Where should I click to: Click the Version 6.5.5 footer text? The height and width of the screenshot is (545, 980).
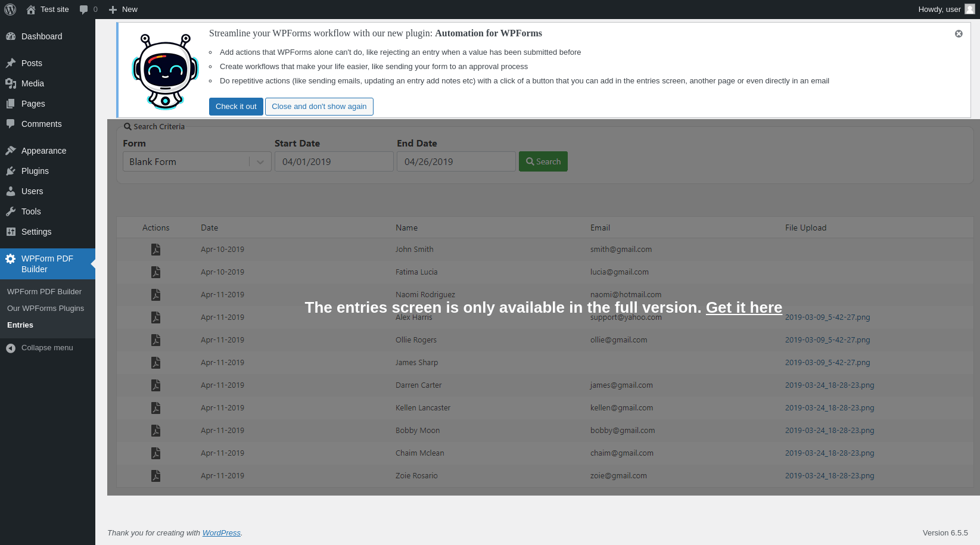point(945,533)
